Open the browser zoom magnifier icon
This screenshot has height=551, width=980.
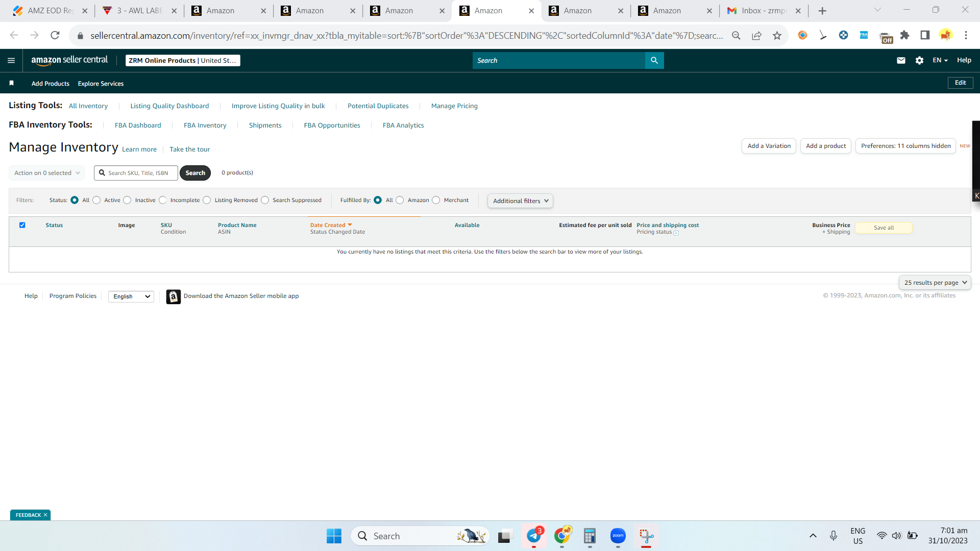[x=736, y=35]
